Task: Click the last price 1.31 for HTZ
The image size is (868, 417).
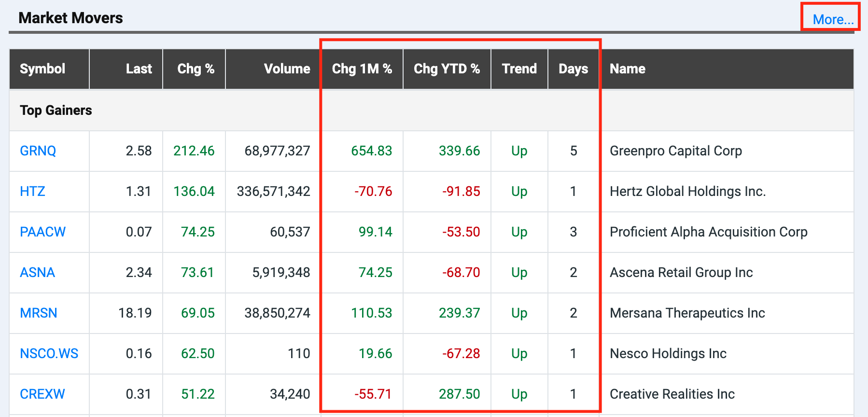Action: (139, 192)
